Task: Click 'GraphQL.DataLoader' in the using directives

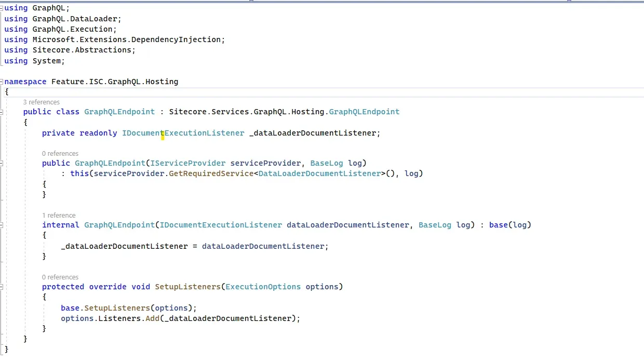Action: 75,19
